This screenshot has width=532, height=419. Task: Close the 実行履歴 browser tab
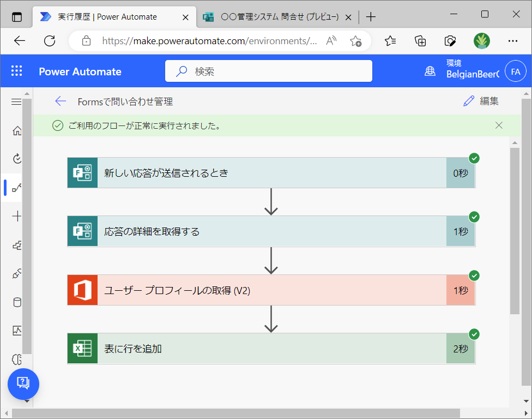point(185,17)
